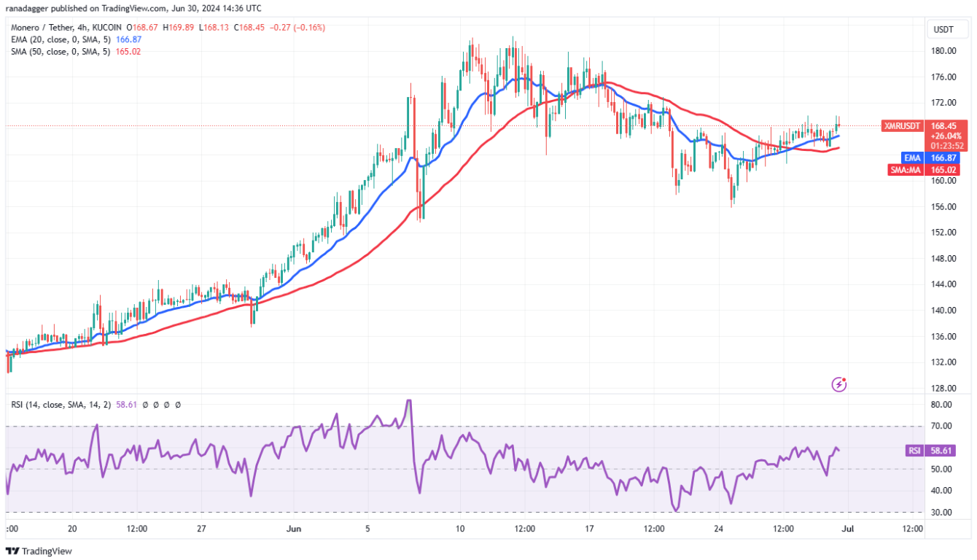Click the XMRUSDT price tag
Screen dimensions: 977x560
click(x=902, y=125)
